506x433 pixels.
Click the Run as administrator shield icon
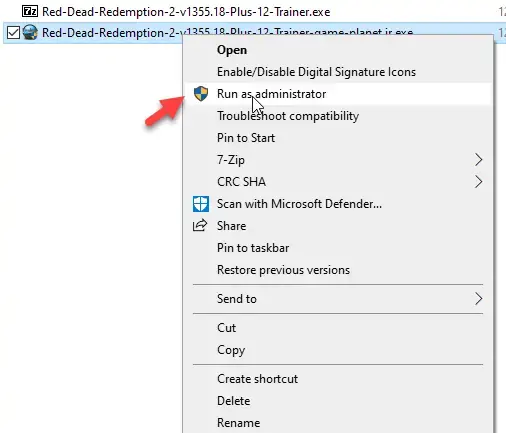click(x=201, y=94)
